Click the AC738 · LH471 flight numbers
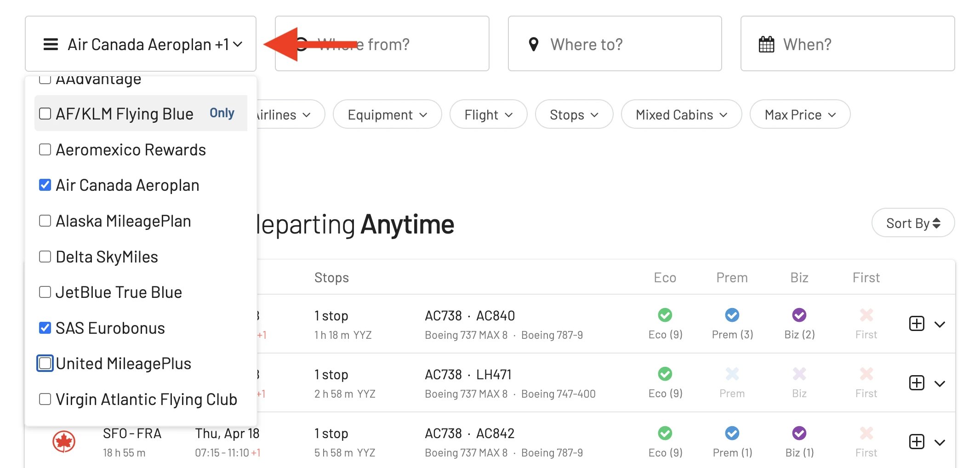The image size is (980, 468). [x=468, y=375]
